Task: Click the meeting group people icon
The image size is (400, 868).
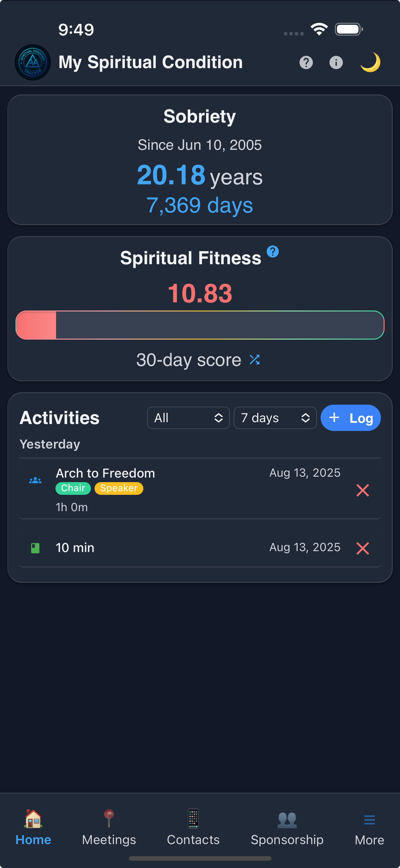Action: [x=35, y=481]
